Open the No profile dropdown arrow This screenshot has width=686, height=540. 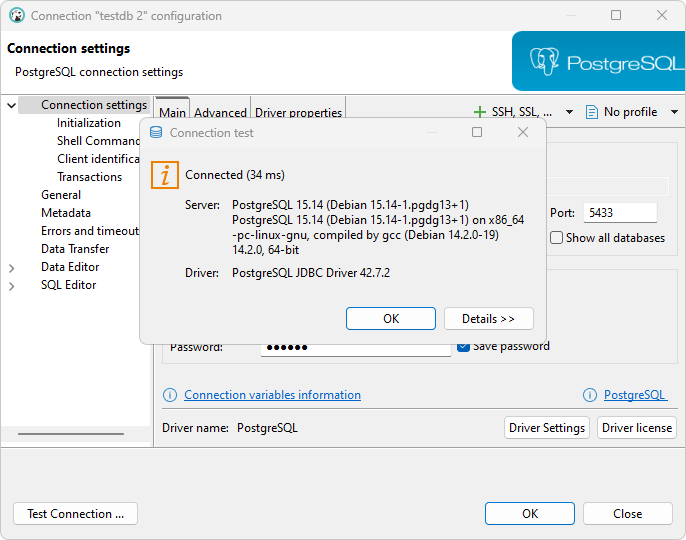tap(674, 112)
